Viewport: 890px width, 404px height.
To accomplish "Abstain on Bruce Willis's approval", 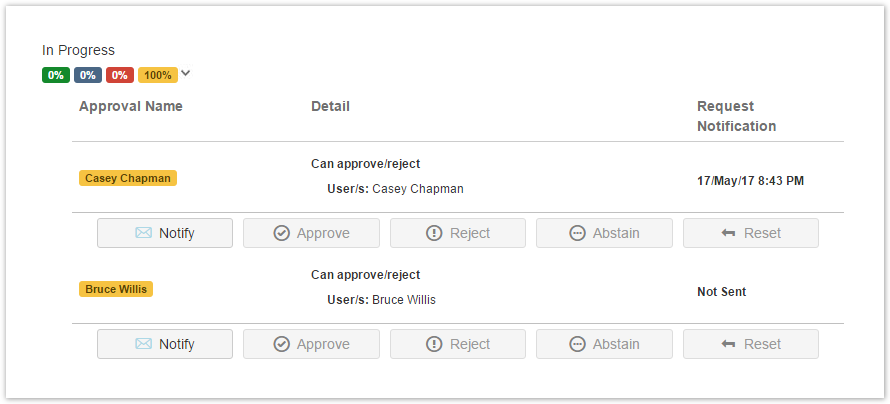I will (604, 344).
